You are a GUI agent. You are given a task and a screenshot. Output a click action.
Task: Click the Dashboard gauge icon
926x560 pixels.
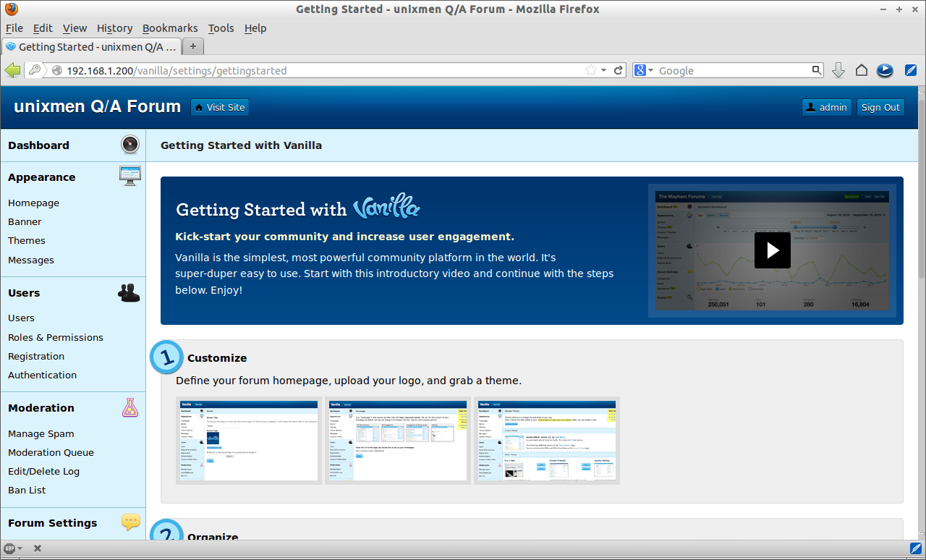point(130,145)
